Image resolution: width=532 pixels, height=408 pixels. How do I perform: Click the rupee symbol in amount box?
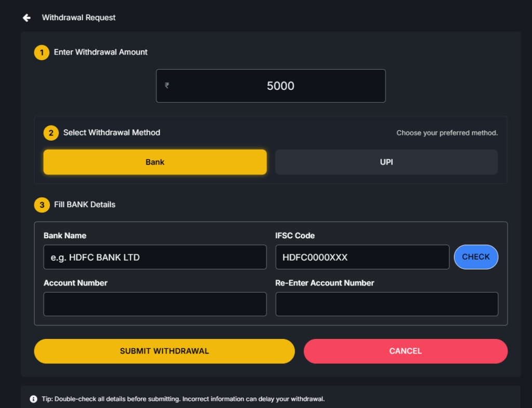[167, 86]
